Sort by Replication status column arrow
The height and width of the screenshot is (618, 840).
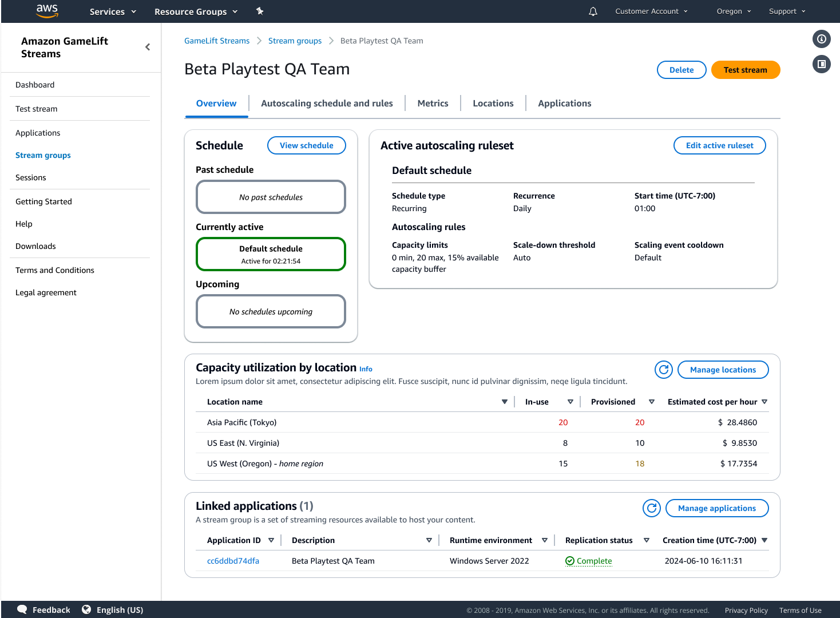coord(647,540)
